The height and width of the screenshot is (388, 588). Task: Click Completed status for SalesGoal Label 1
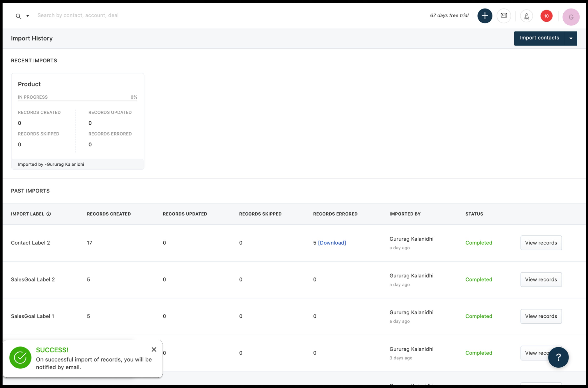[479, 316]
